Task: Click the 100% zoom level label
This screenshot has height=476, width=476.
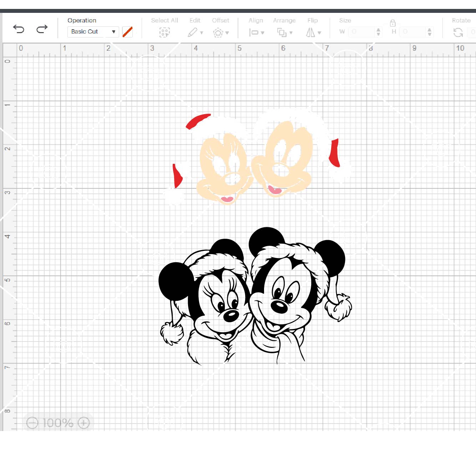Action: coord(58,423)
